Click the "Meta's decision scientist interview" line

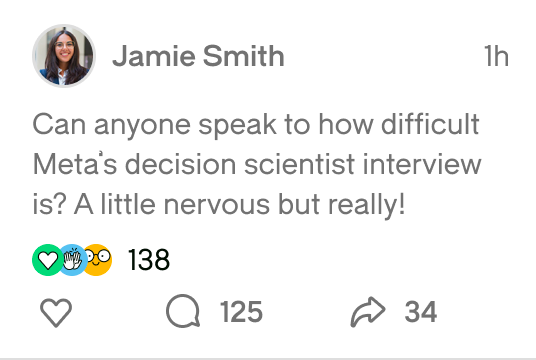257,164
